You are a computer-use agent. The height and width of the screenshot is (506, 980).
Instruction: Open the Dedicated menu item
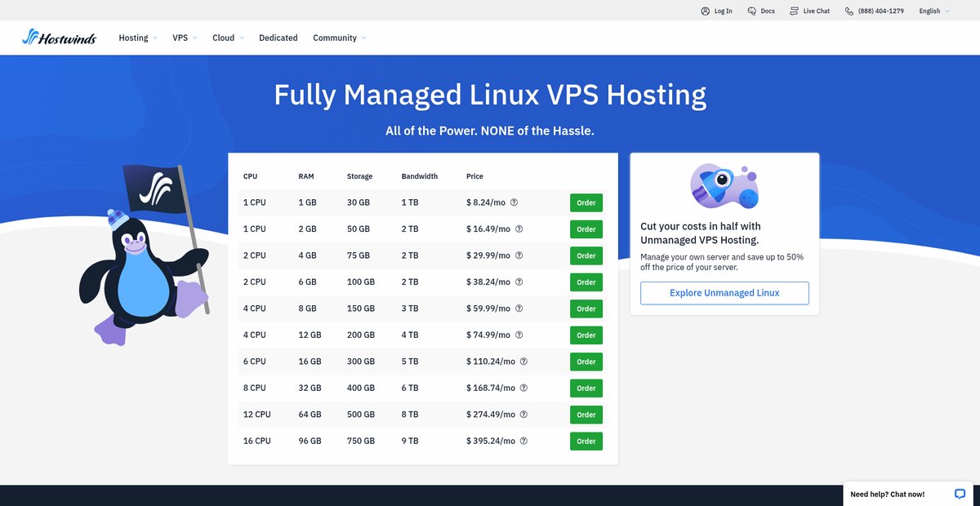click(x=278, y=38)
